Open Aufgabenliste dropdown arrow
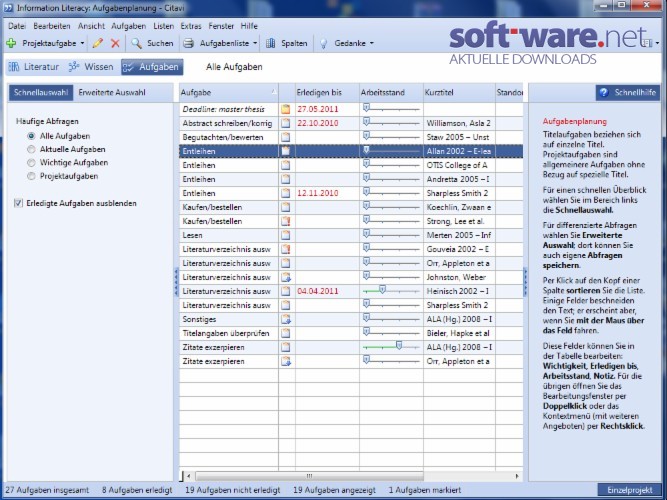The width and height of the screenshot is (667, 500). (255, 43)
